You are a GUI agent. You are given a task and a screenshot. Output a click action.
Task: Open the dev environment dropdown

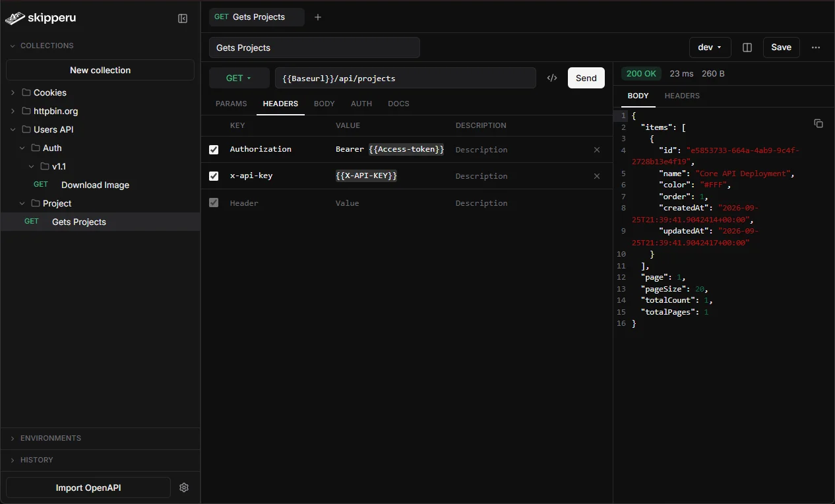click(710, 47)
